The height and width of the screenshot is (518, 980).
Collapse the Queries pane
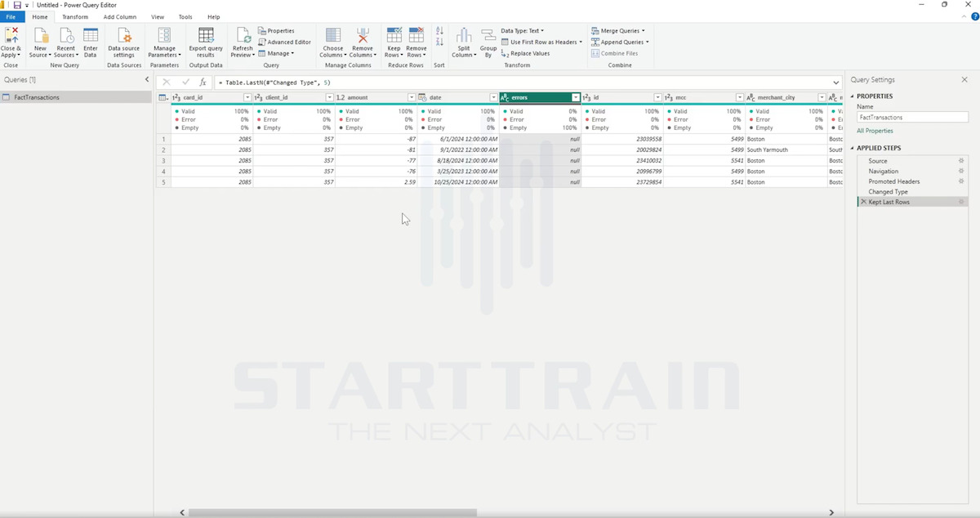click(x=147, y=79)
